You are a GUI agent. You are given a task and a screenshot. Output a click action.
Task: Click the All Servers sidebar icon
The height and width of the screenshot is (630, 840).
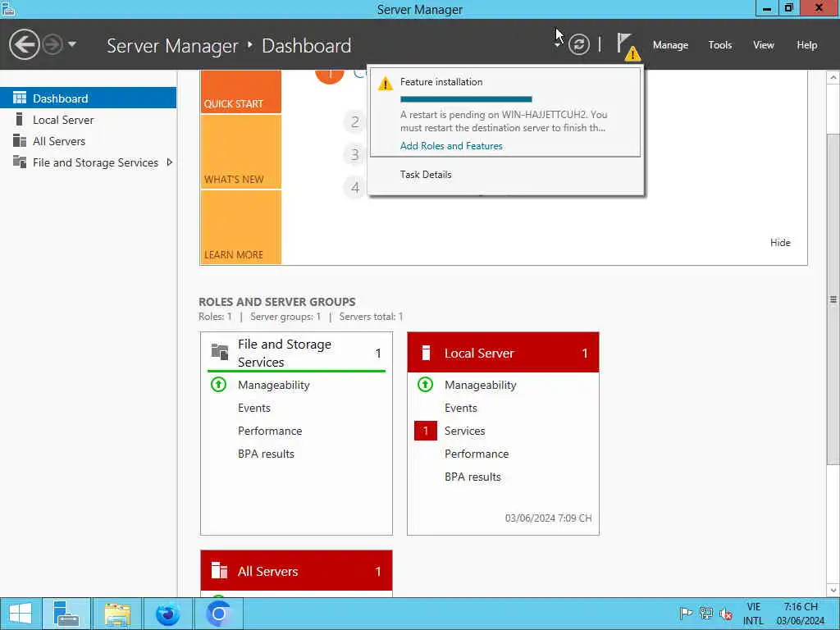(x=20, y=140)
